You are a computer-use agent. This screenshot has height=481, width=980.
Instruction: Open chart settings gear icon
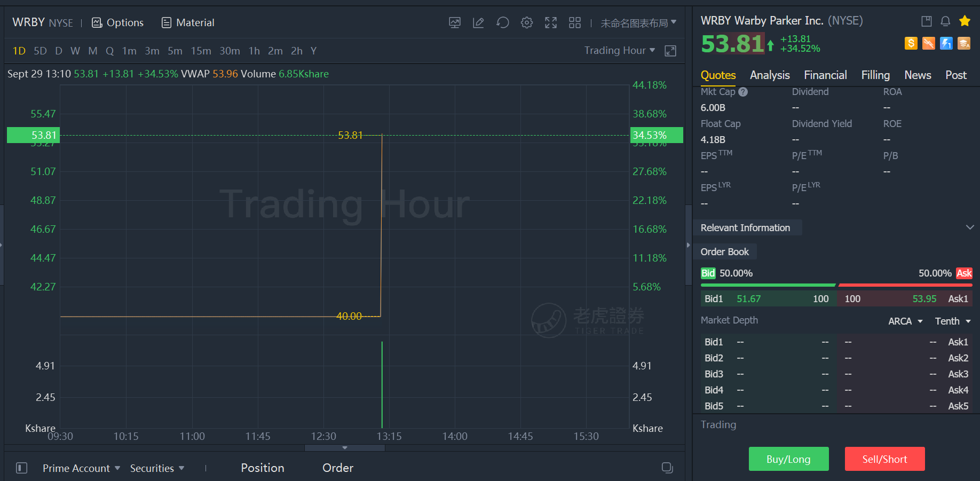pyautogui.click(x=527, y=22)
